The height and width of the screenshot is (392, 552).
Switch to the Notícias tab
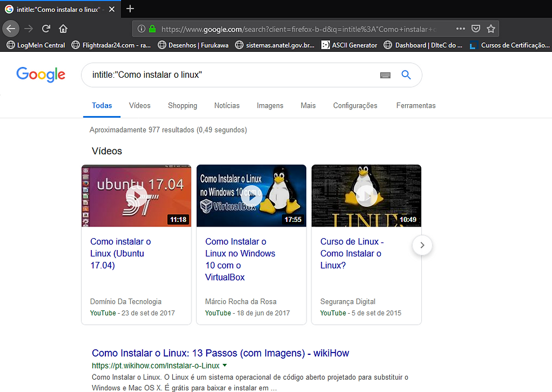[x=226, y=105]
